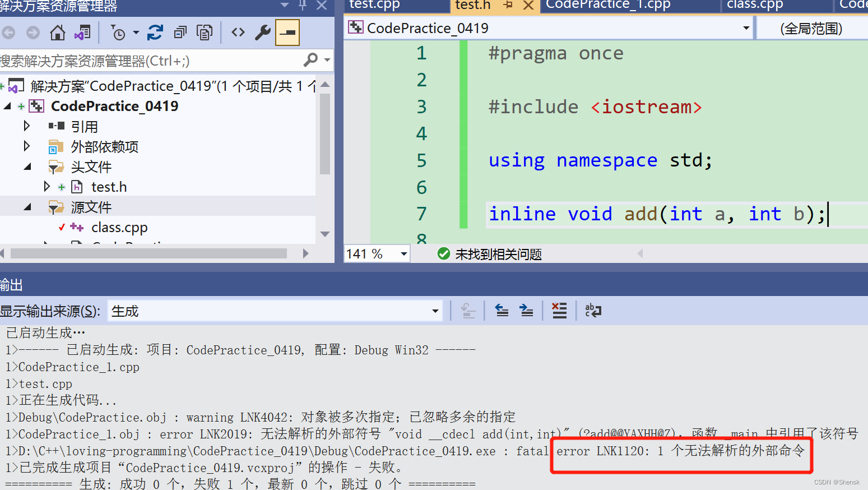
Task: Click the 未找到相关问题 status indicator
Action: pyautogui.click(x=490, y=254)
